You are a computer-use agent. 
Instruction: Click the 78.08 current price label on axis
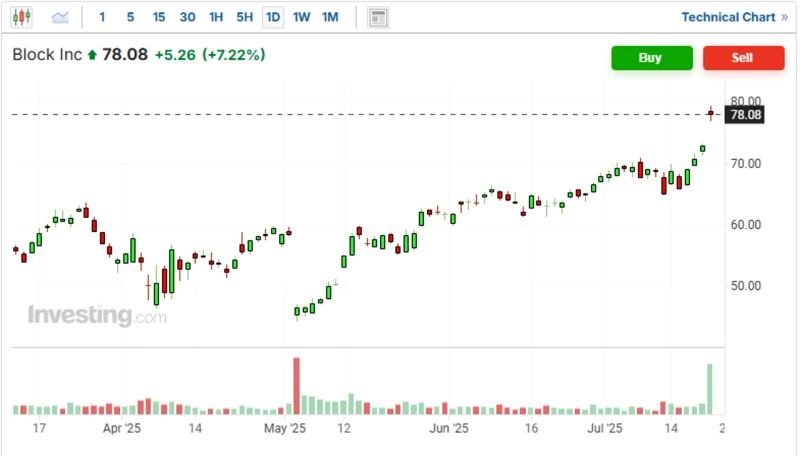click(746, 115)
